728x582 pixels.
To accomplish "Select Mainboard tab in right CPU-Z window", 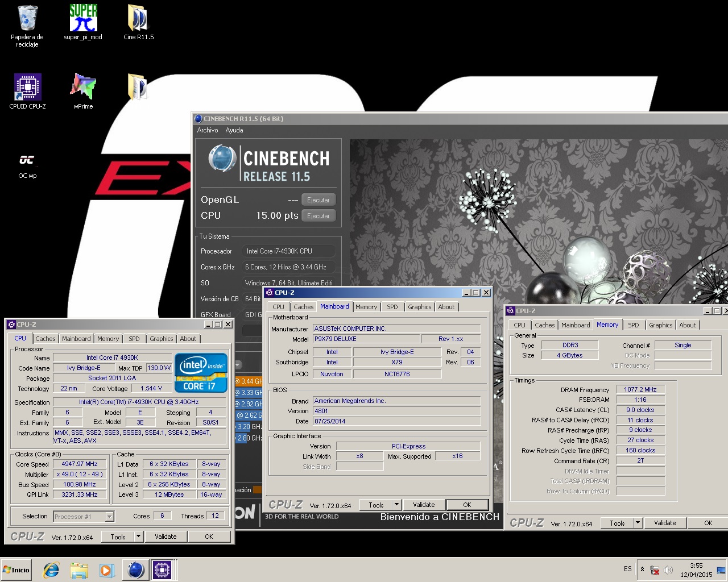I will [576, 325].
